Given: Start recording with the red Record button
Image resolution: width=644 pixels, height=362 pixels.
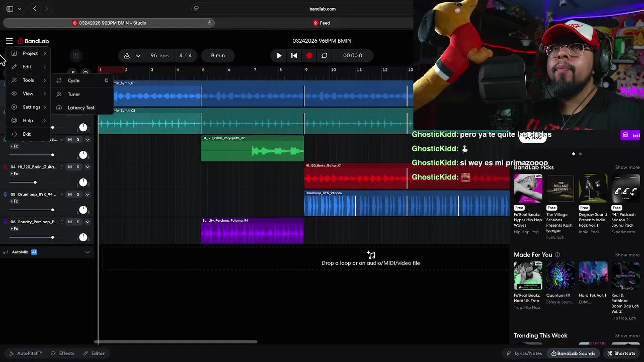Looking at the screenshot, I should point(309,56).
